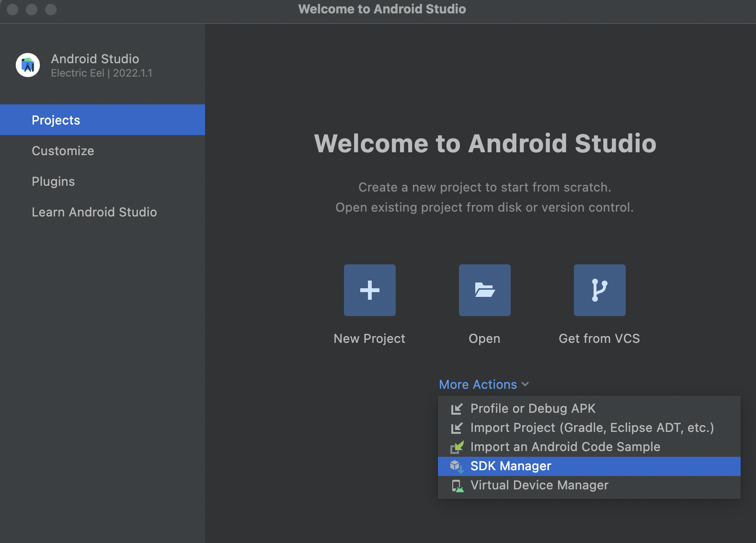Open Learn Android Studio section
This screenshot has height=543, width=756.
tap(103, 212)
